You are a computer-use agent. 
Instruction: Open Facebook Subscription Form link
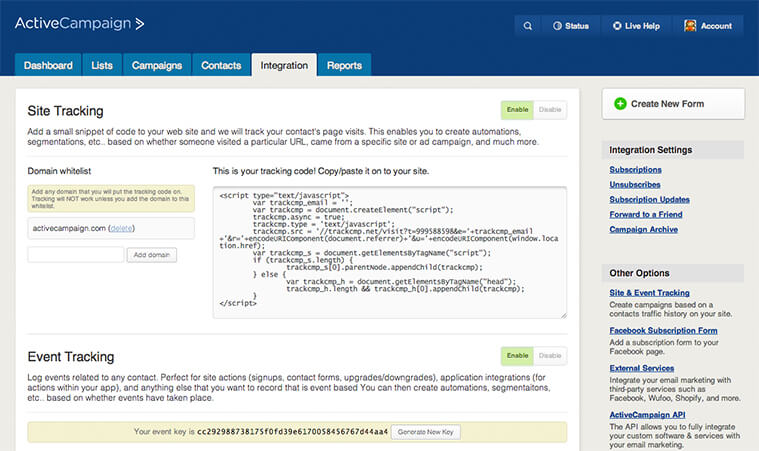[x=663, y=331]
